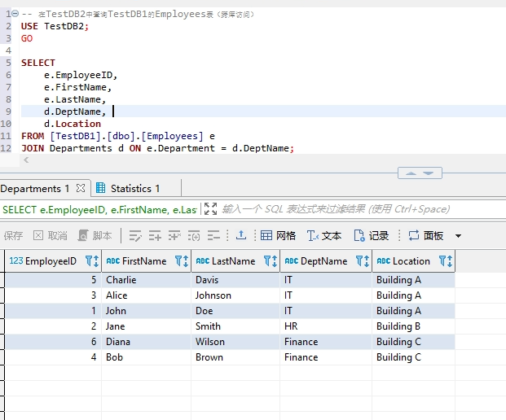506x420 pixels.
Task: Click the Script (脚本) button
Action: [95, 235]
